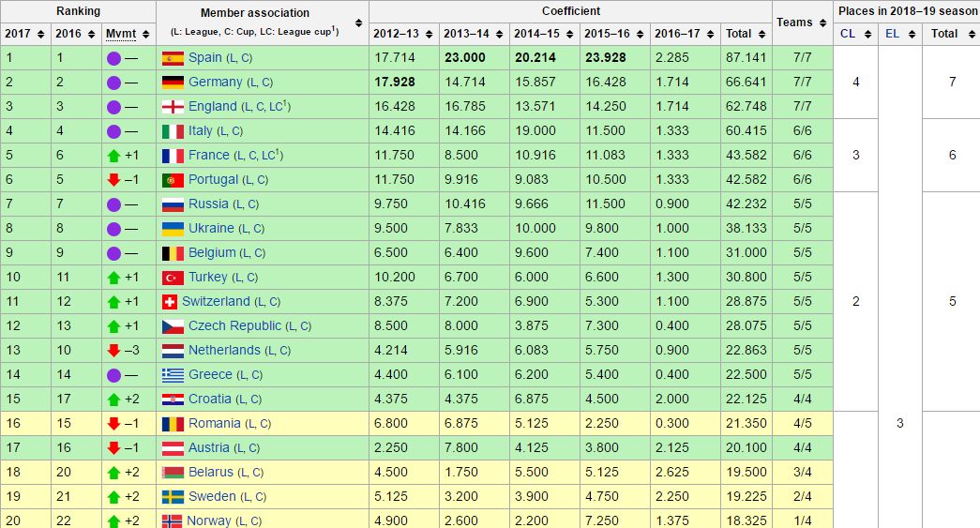The width and height of the screenshot is (980, 528).
Task: Click the Spain flag icon
Action: [173, 58]
